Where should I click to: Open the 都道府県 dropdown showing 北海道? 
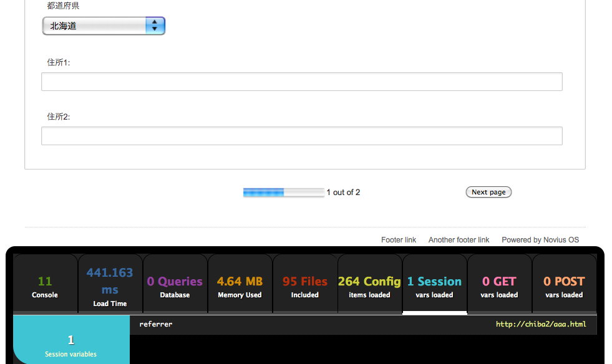[104, 26]
